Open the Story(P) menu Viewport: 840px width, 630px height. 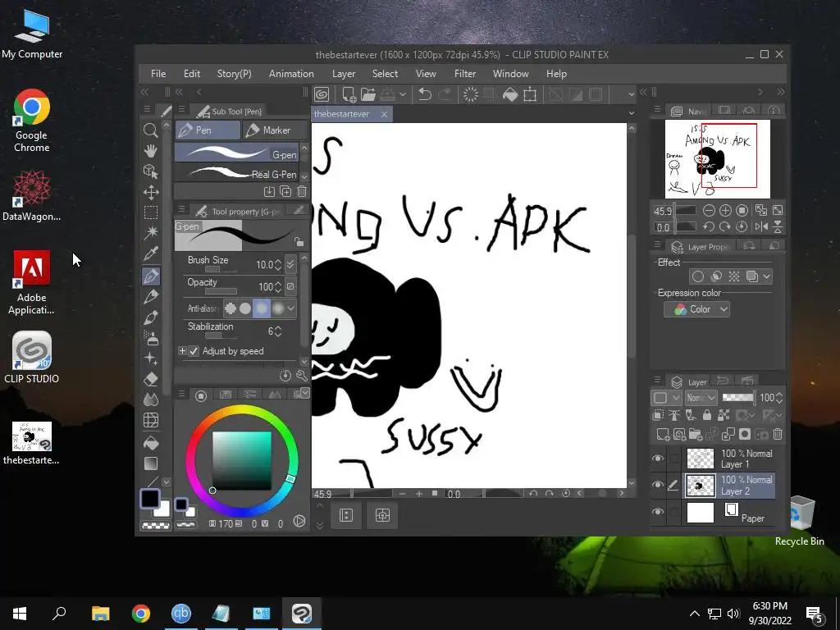pyautogui.click(x=234, y=73)
